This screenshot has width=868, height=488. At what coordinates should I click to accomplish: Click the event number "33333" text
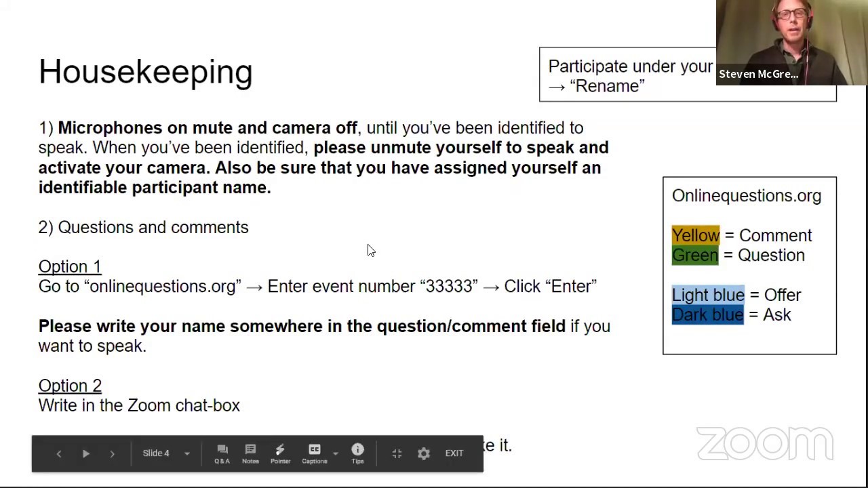pos(448,286)
